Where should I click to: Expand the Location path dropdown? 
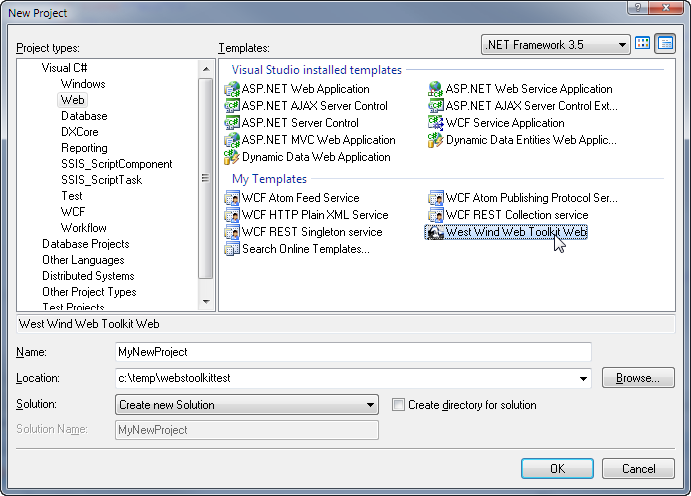584,379
